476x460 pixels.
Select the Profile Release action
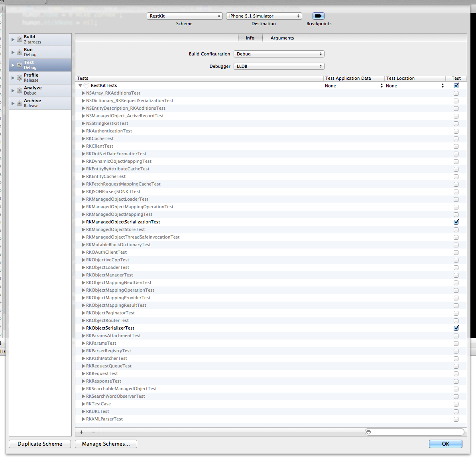[x=40, y=78]
